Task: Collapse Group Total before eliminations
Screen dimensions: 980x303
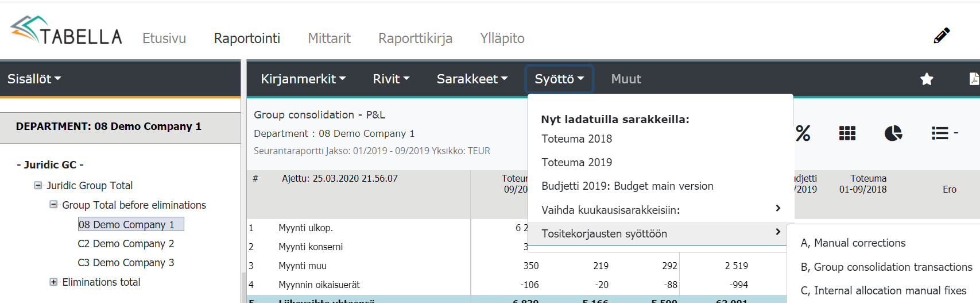Action: click(x=53, y=205)
